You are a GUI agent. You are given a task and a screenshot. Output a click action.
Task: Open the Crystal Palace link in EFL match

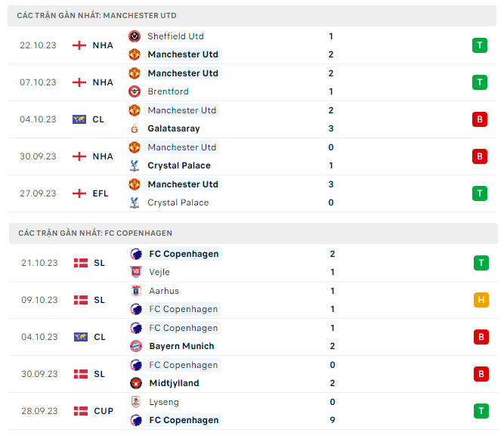[x=178, y=202]
